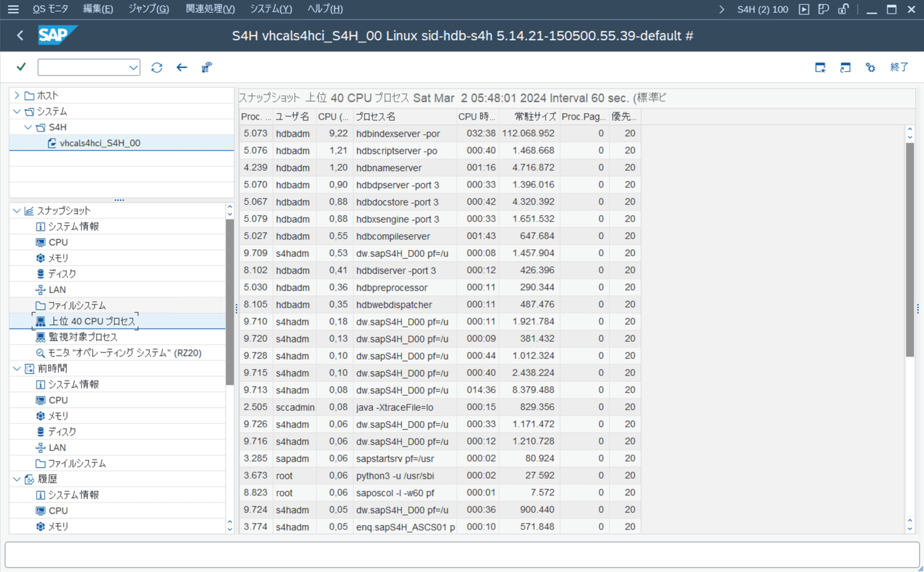Viewport: 924px width, 572px height.
Task: Open the hamburger menu icon
Action: coord(13,9)
